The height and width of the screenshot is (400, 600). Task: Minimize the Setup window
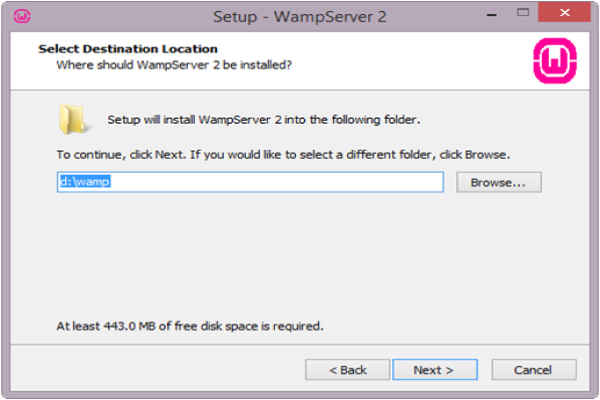[x=492, y=15]
